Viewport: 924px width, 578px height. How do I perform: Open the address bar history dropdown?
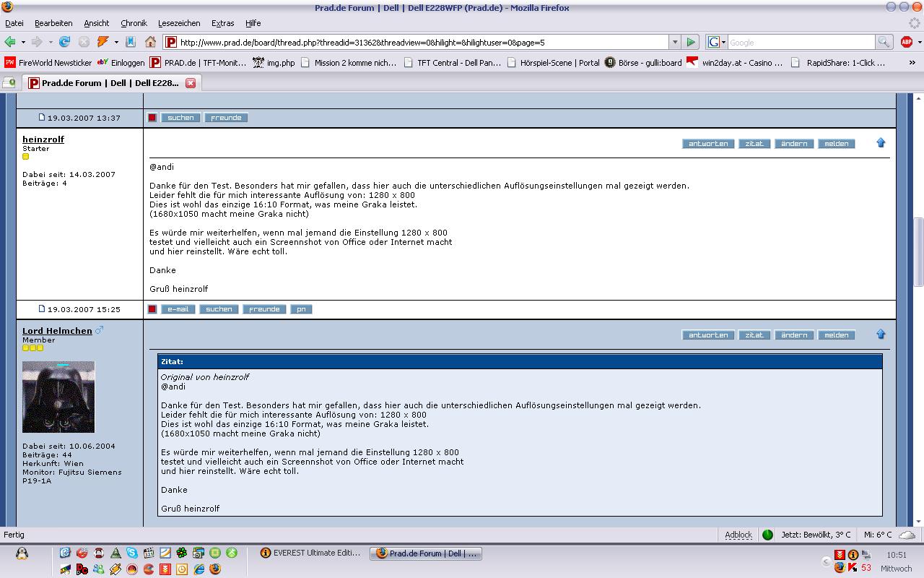[675, 42]
